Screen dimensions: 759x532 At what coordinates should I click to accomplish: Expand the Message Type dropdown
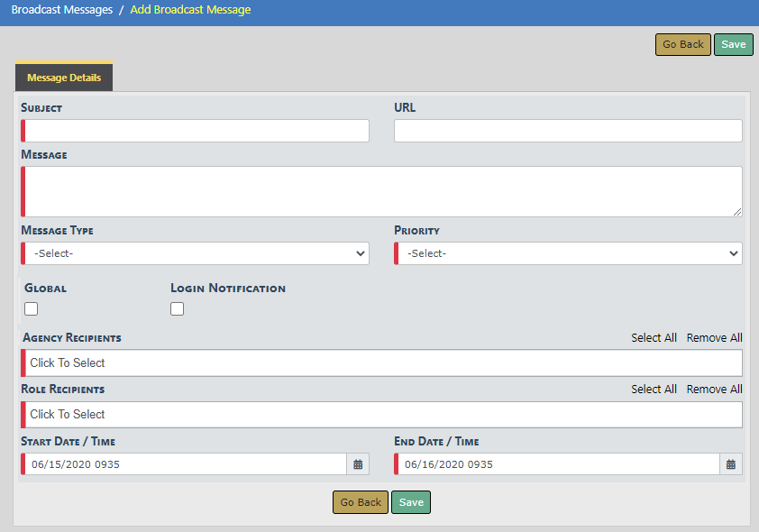(x=196, y=253)
